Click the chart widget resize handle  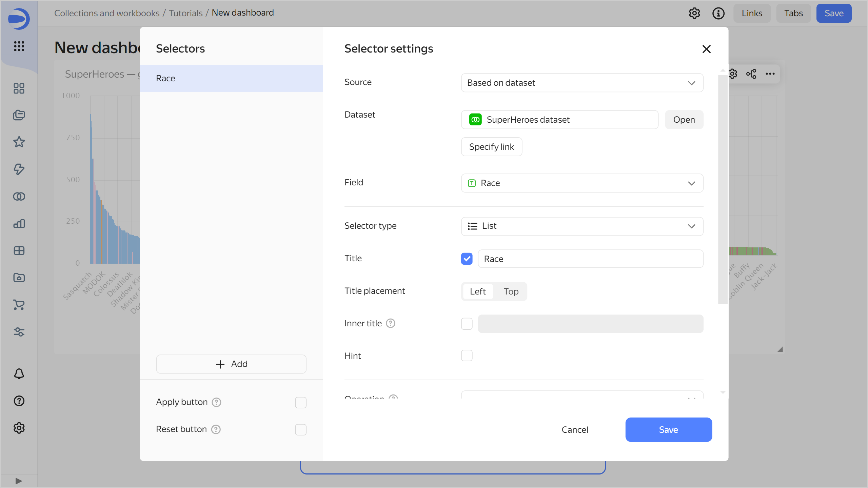click(x=780, y=349)
